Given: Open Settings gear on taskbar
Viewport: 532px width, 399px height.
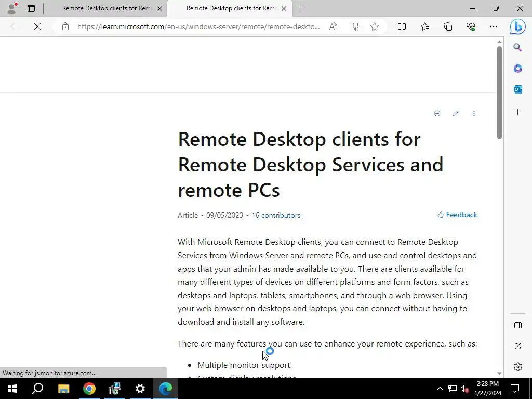Looking at the screenshot, I should (x=140, y=389).
